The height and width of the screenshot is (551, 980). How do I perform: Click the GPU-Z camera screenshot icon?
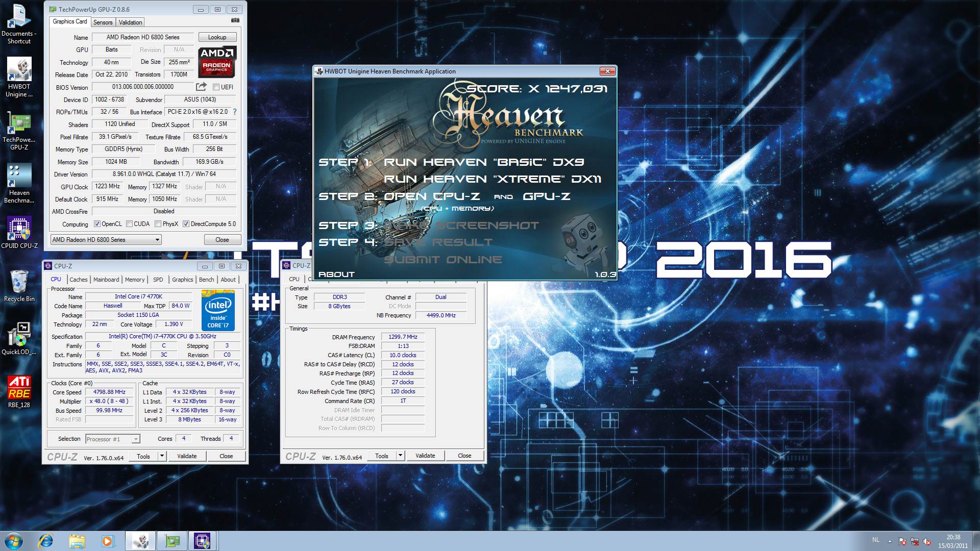coord(235,20)
